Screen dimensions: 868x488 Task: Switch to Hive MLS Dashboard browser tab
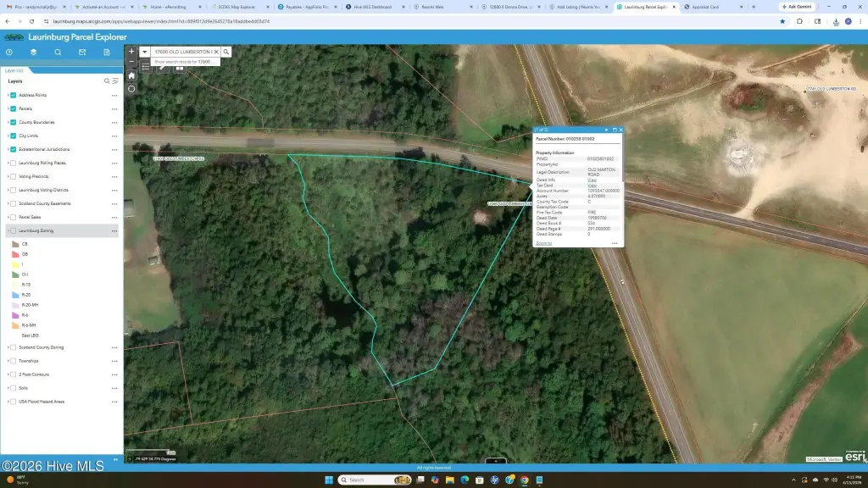point(373,6)
